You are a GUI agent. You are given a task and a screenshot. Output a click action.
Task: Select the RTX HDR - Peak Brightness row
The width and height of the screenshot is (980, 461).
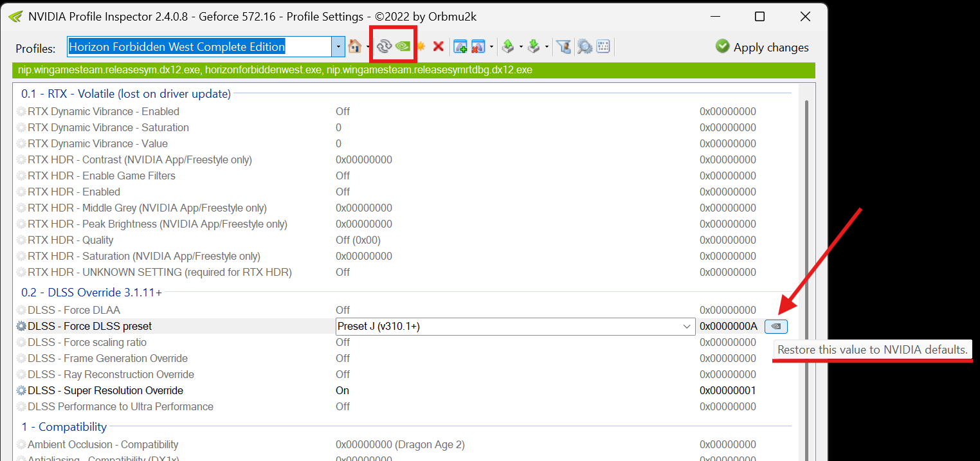pos(404,224)
